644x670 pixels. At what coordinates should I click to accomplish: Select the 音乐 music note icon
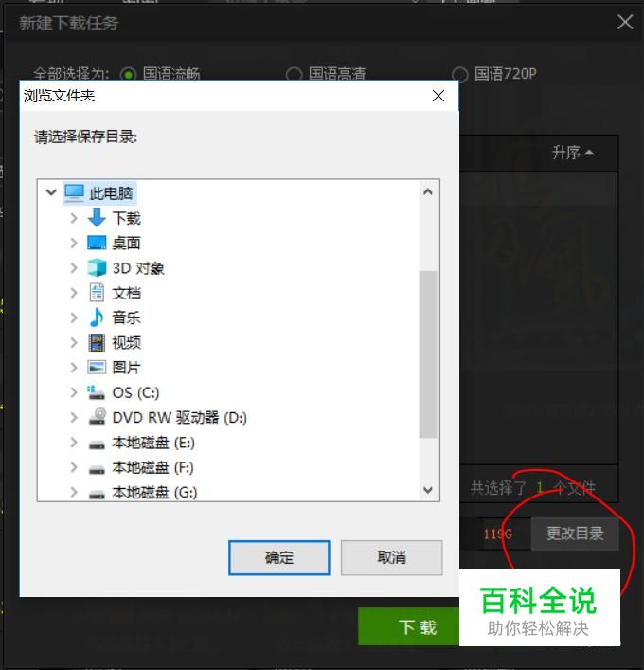[x=97, y=317]
